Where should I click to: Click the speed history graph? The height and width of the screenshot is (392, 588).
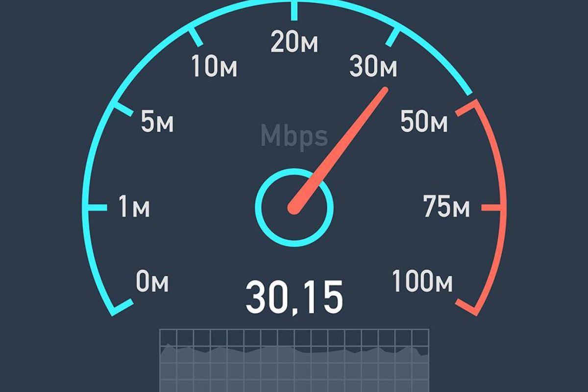(x=294, y=360)
